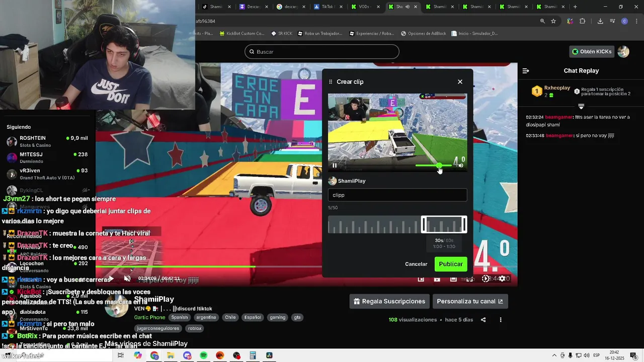Image resolution: width=644 pixels, height=362 pixels.
Task: Open Rxheoplay top gifter entry
Action: coord(551,92)
